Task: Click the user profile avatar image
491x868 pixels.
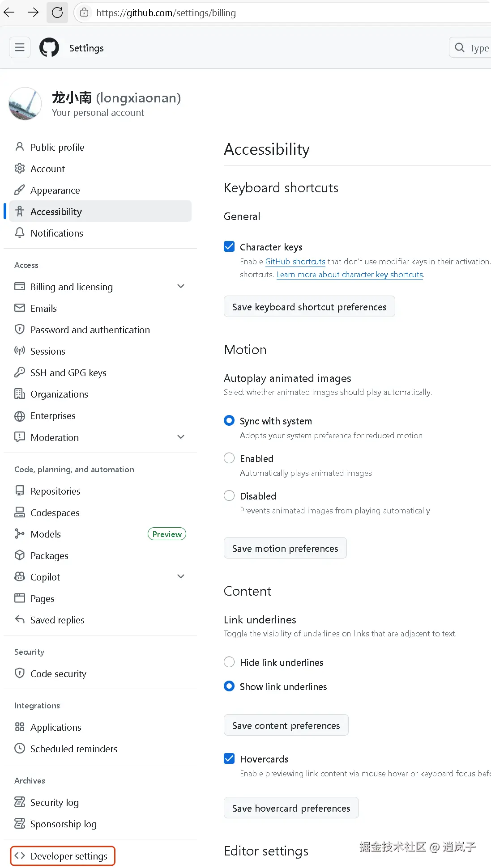Action: (25, 104)
